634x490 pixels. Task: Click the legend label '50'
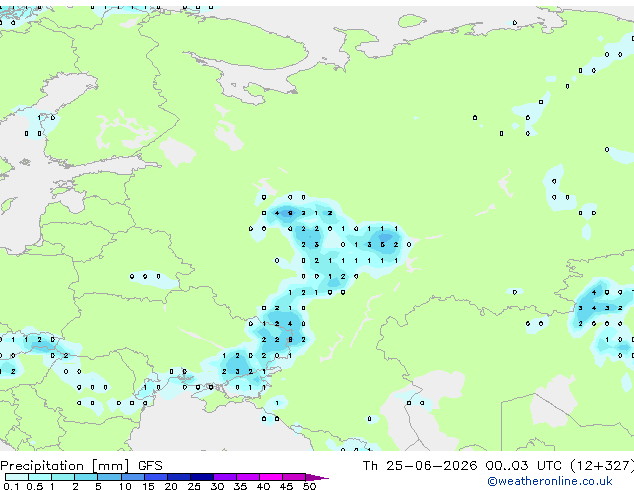pyautogui.click(x=309, y=486)
